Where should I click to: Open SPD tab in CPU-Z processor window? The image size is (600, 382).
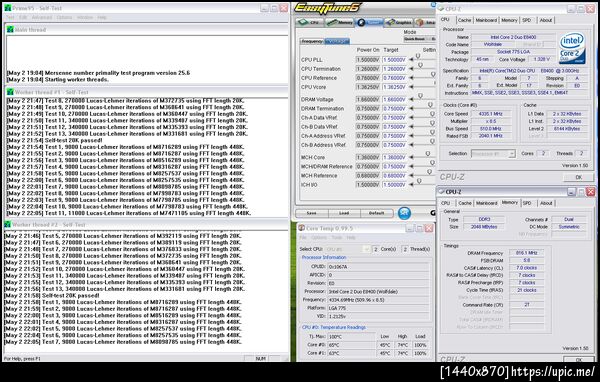click(527, 20)
